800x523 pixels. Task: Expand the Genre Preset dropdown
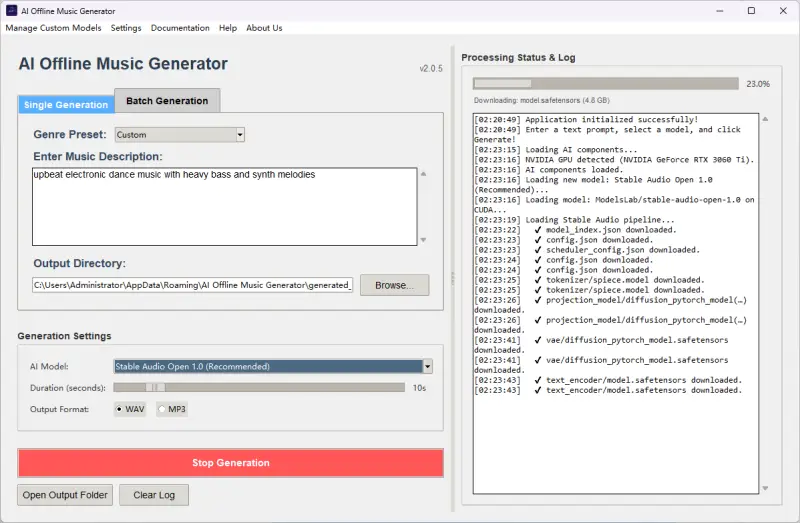(x=240, y=134)
